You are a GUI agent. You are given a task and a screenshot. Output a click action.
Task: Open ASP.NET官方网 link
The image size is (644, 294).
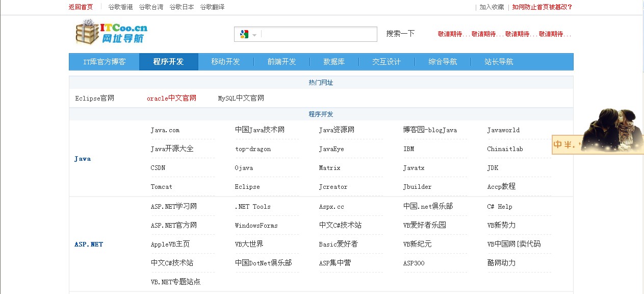(174, 225)
